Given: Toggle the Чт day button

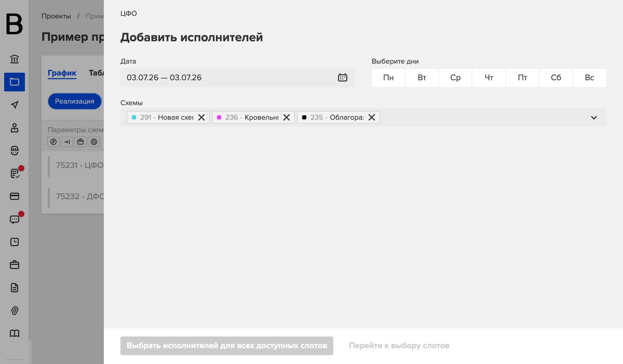Looking at the screenshot, I should (489, 78).
